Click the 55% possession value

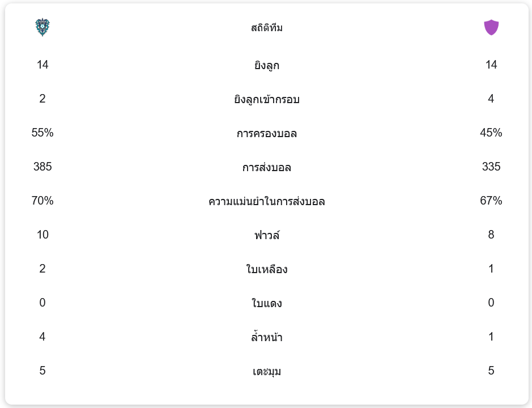(42, 133)
